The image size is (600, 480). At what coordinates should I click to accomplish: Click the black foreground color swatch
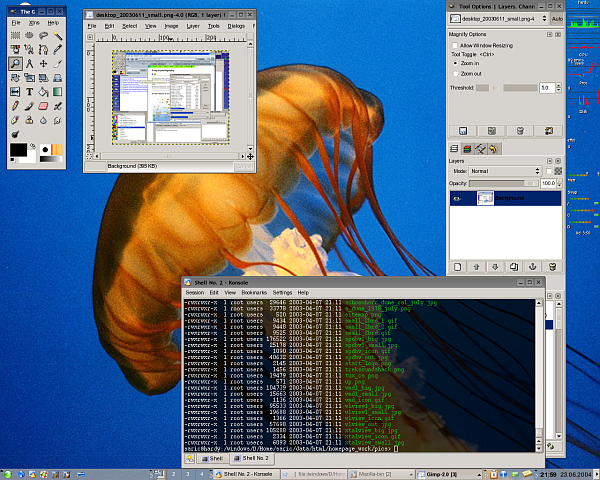(18, 150)
